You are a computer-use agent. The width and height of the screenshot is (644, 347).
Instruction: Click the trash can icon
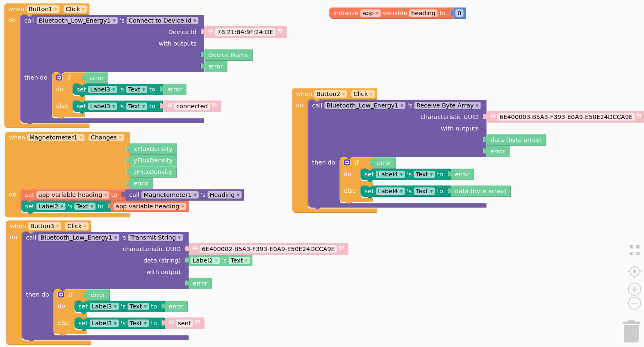(x=631, y=331)
